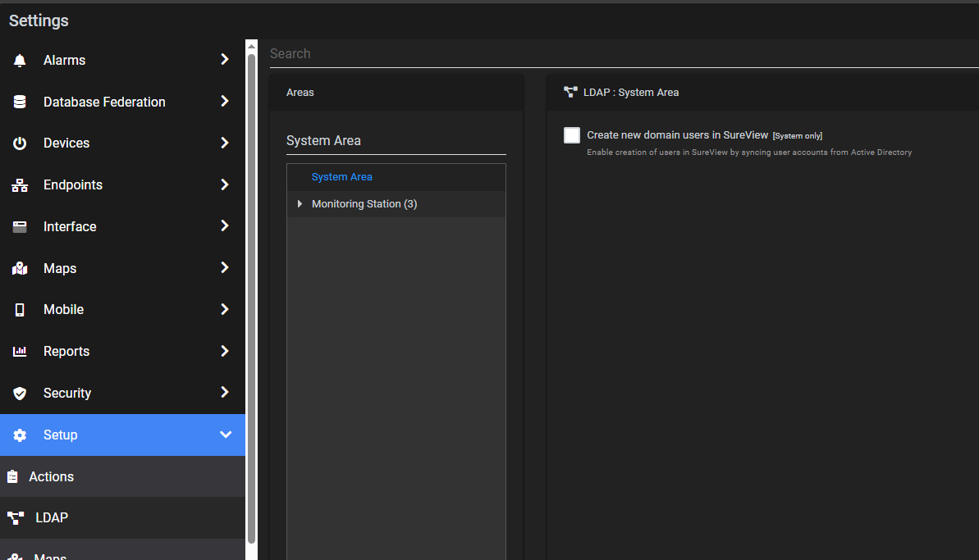Open Monitoring Station (3) area
979x560 pixels.
point(364,204)
